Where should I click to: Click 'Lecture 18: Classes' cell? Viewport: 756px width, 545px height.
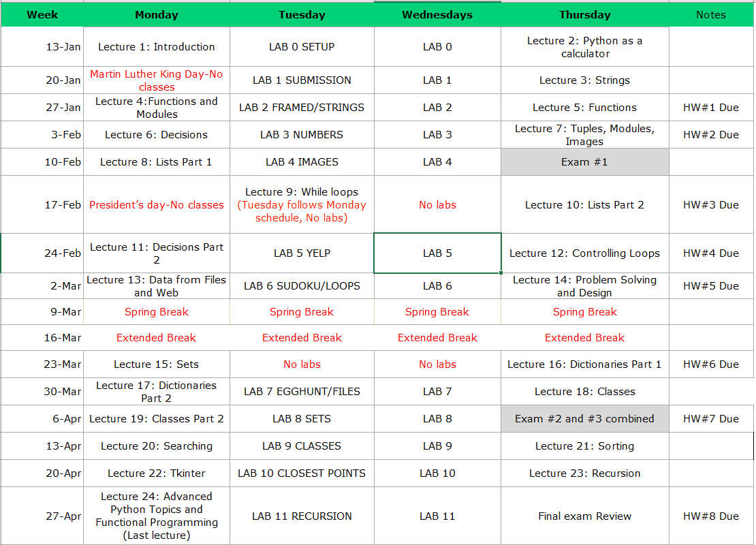585,392
